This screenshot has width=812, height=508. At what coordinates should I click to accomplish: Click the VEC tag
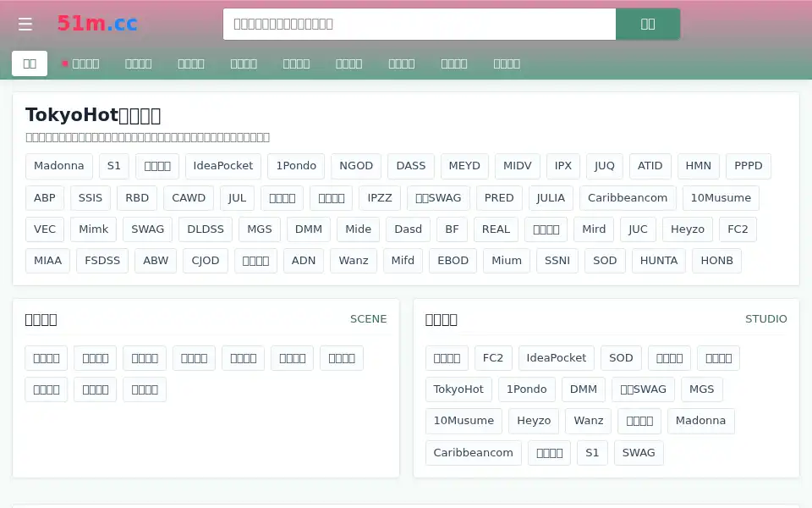pos(45,229)
